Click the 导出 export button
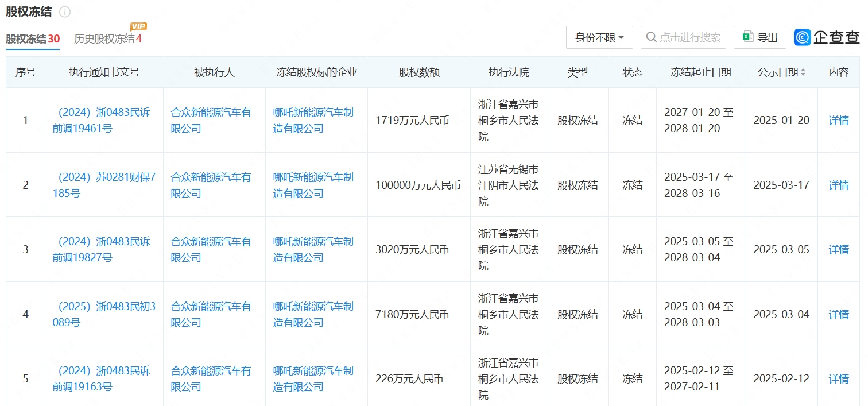 (760, 37)
